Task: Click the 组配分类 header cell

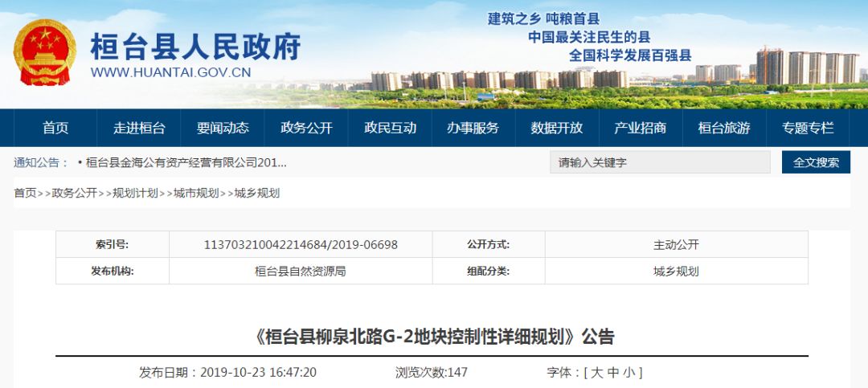Action: pos(489,272)
